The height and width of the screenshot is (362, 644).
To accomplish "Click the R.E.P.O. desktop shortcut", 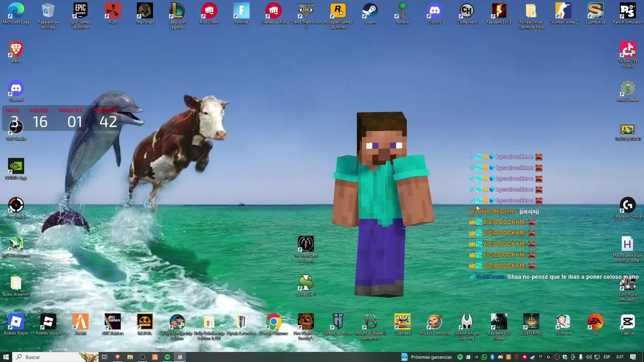I will (145, 325).
